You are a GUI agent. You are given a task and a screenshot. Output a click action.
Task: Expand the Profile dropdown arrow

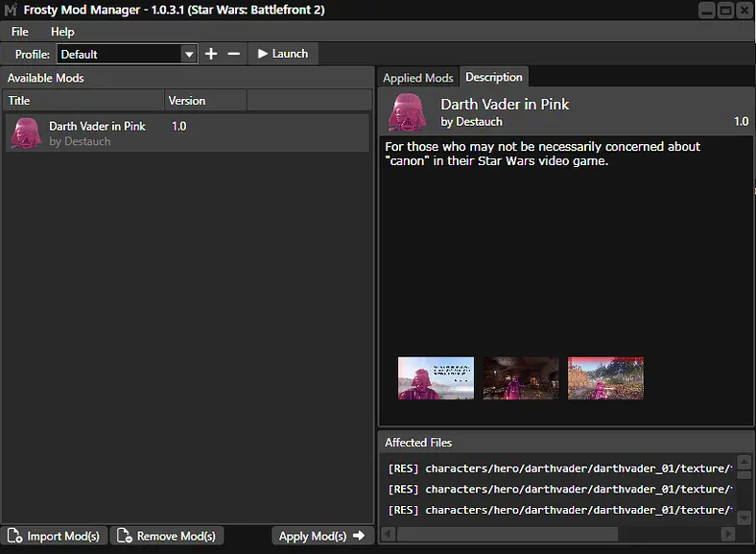click(x=189, y=54)
